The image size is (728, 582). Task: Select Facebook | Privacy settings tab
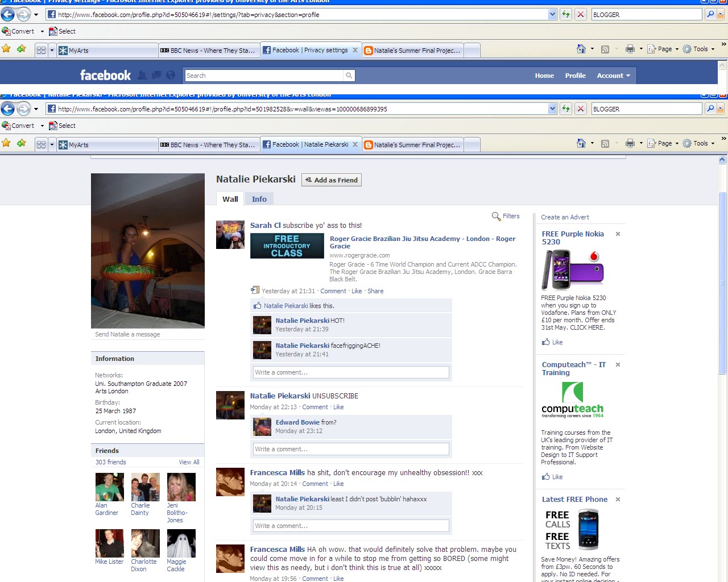[x=311, y=50]
